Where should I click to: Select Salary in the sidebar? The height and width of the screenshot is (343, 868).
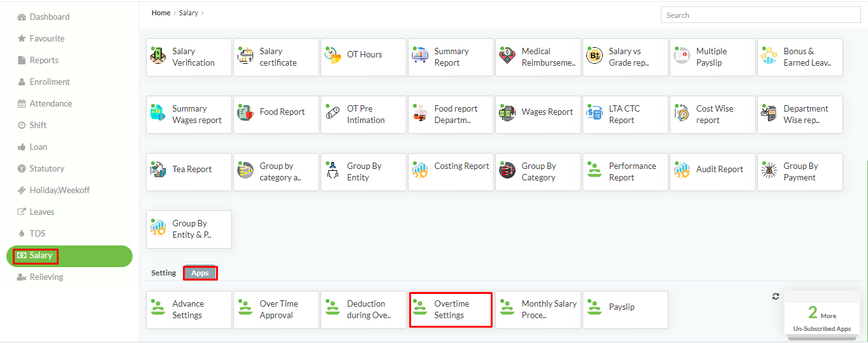[x=69, y=256]
